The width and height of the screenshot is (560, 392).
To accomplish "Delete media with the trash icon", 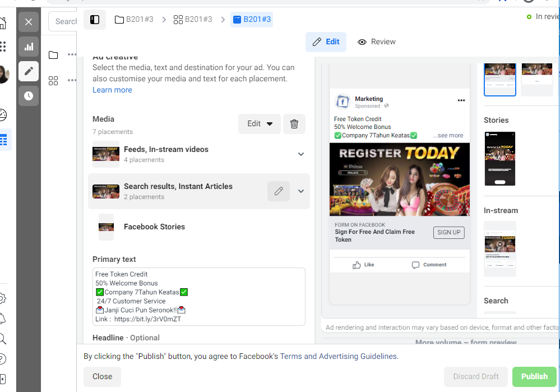I will coord(294,124).
